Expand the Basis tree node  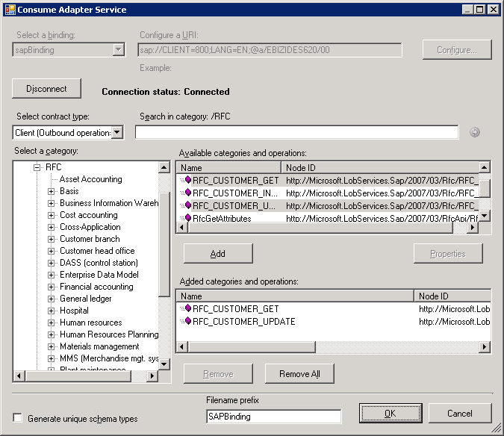pyautogui.click(x=51, y=191)
